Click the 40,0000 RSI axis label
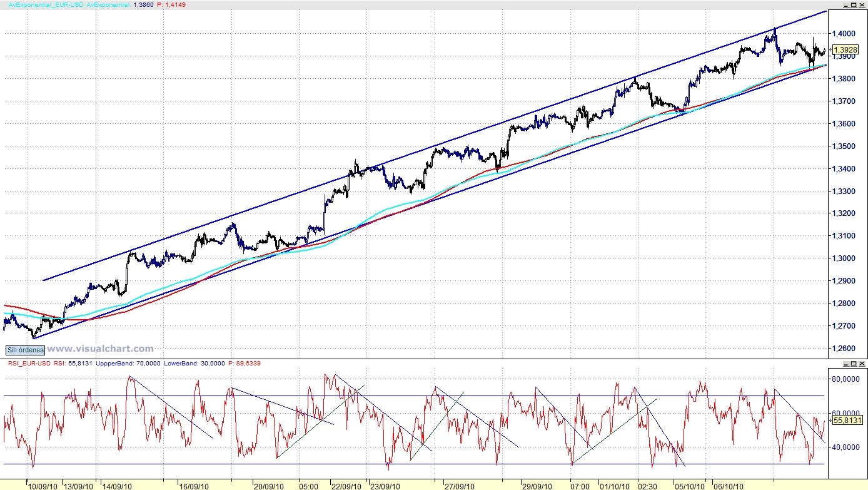This screenshot has height=490, width=868. tap(847, 447)
